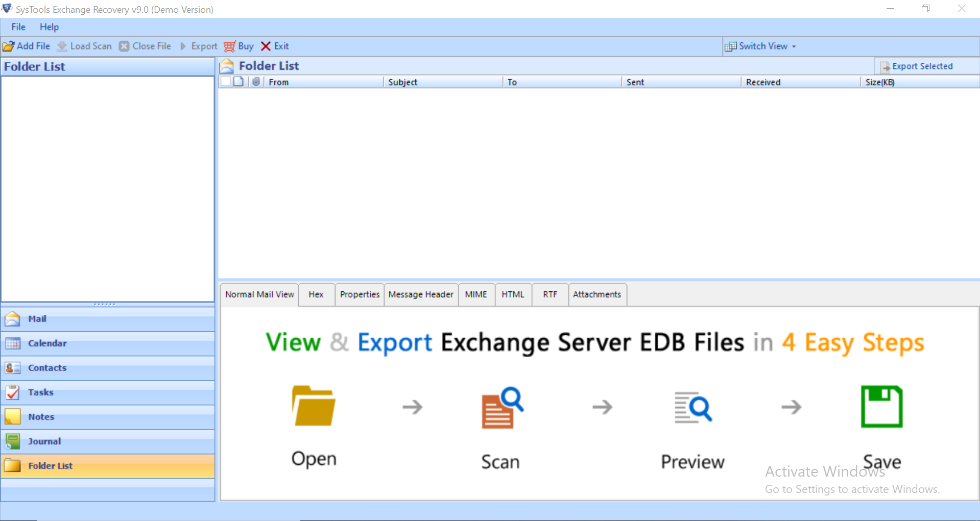Click the Preview magnifier step icon
The height and width of the screenshot is (521, 980).
(x=693, y=408)
